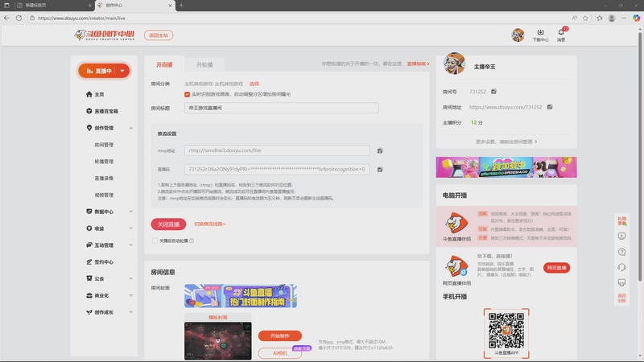This screenshot has height=362, width=644.
Task: Click the customer service headset icon
Action: point(621,267)
